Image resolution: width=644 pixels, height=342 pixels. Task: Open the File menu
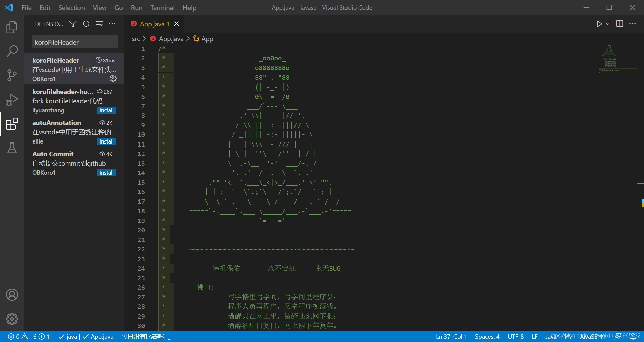tap(26, 8)
